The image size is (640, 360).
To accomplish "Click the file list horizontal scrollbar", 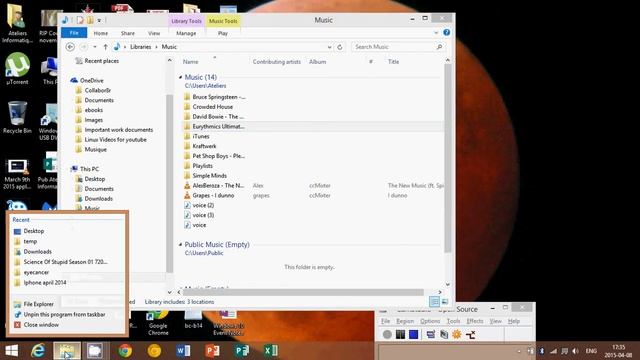I will tap(303, 292).
